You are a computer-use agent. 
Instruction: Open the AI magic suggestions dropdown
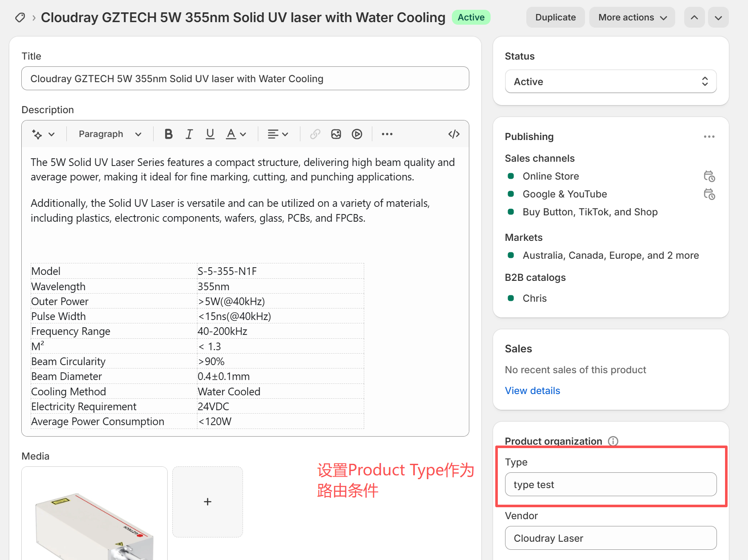43,134
